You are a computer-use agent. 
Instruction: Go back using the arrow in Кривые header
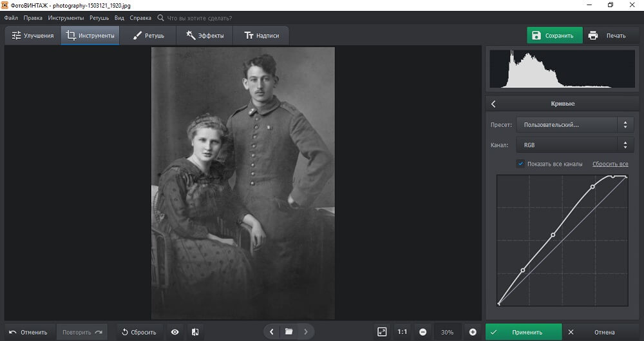(x=494, y=104)
